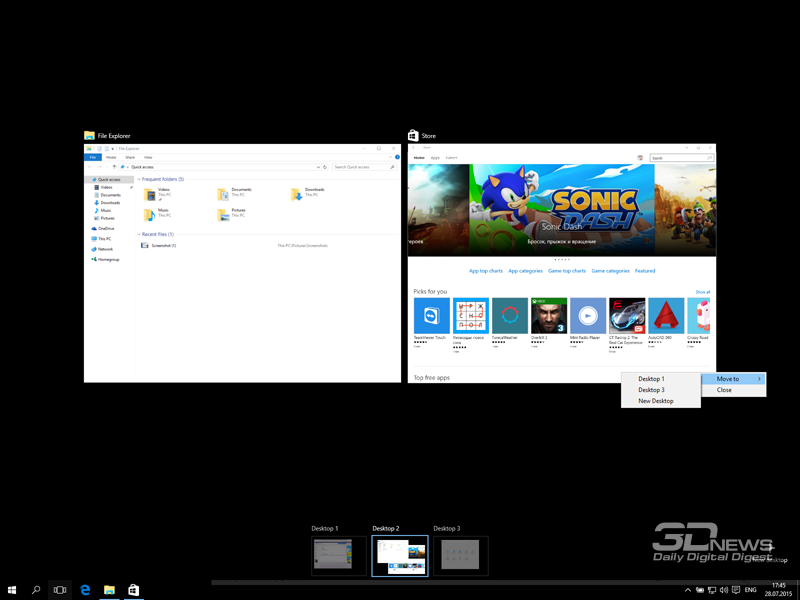Open the Move to context menu entry
The image size is (800, 600).
point(734,379)
